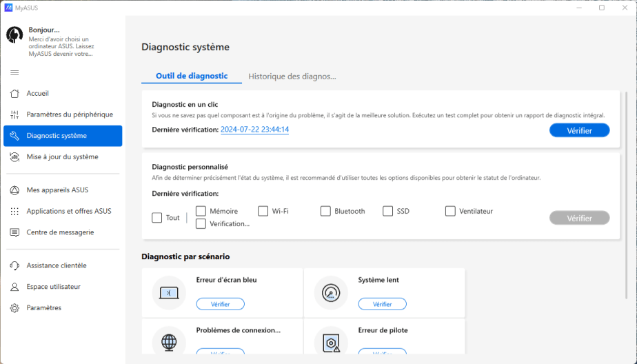Tick the Wi-Fi checkbox
The image size is (637, 364).
coord(263,211)
